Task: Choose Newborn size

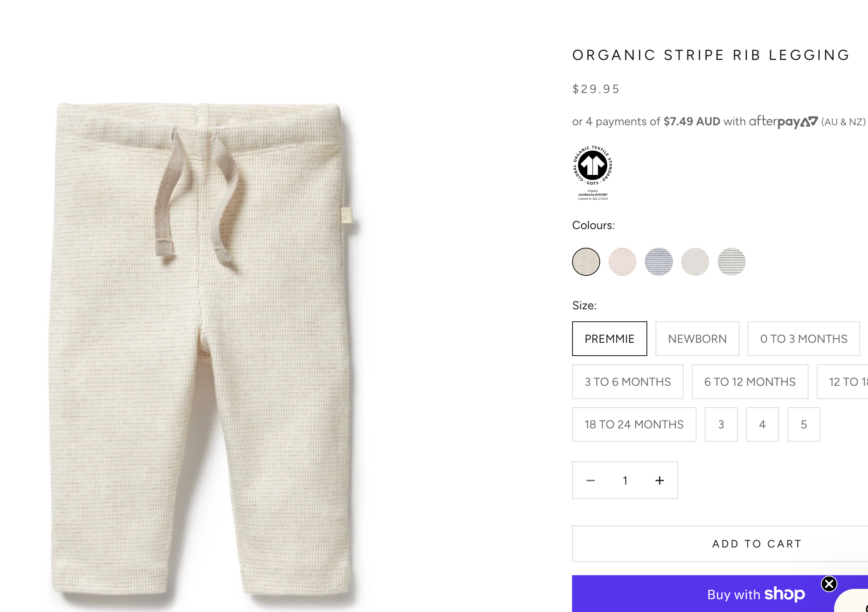Action: (x=697, y=339)
